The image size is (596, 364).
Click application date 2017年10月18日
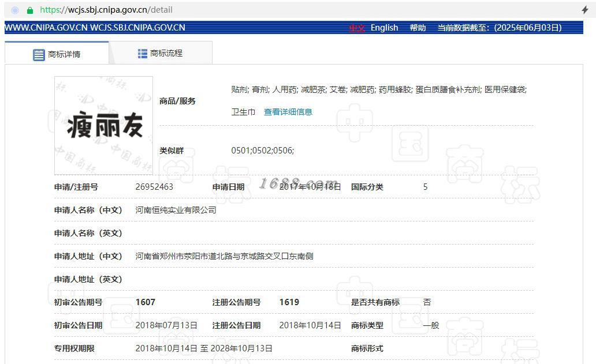[310, 187]
